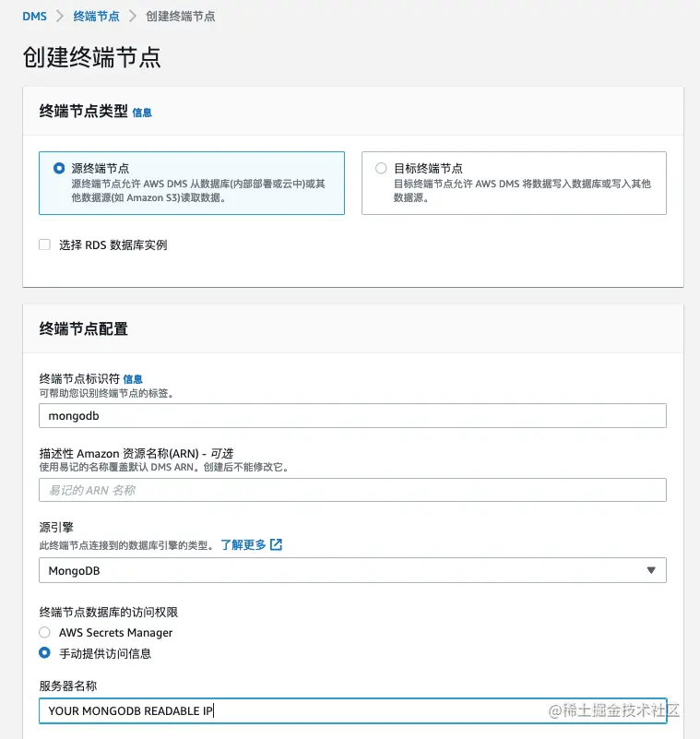
Task: Select the 源终端节点 radio option
Action: coord(59,168)
